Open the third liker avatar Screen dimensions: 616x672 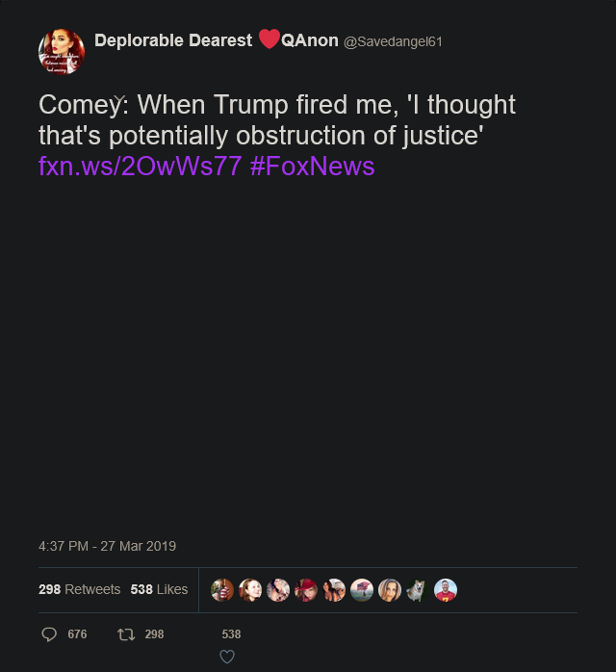[x=278, y=590]
